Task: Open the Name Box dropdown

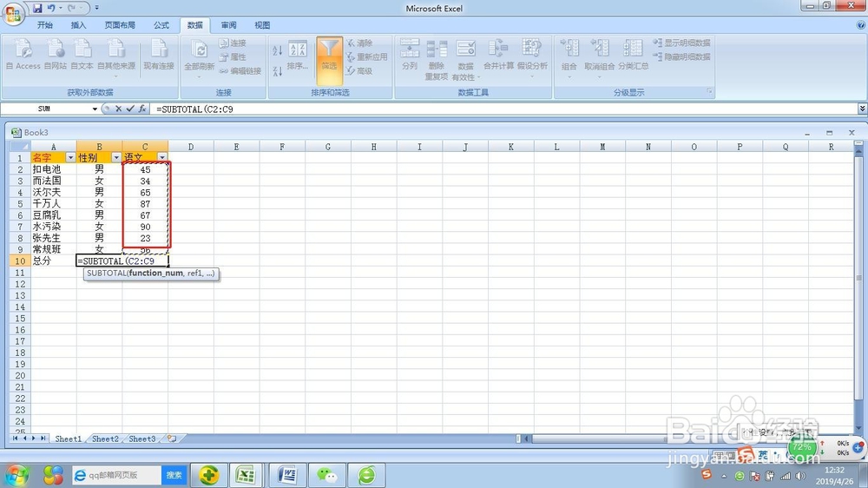Action: tap(95, 109)
